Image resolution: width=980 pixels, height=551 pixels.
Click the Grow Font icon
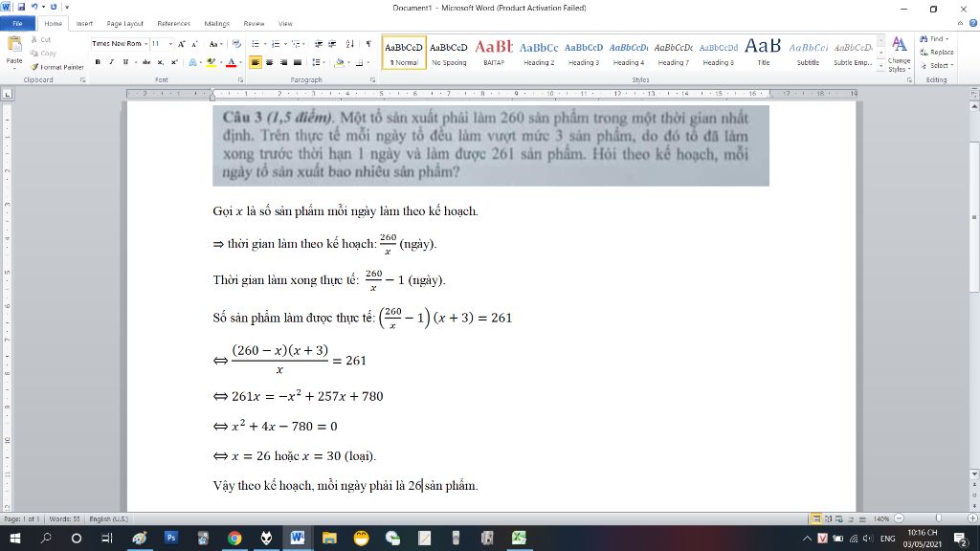click(x=181, y=44)
